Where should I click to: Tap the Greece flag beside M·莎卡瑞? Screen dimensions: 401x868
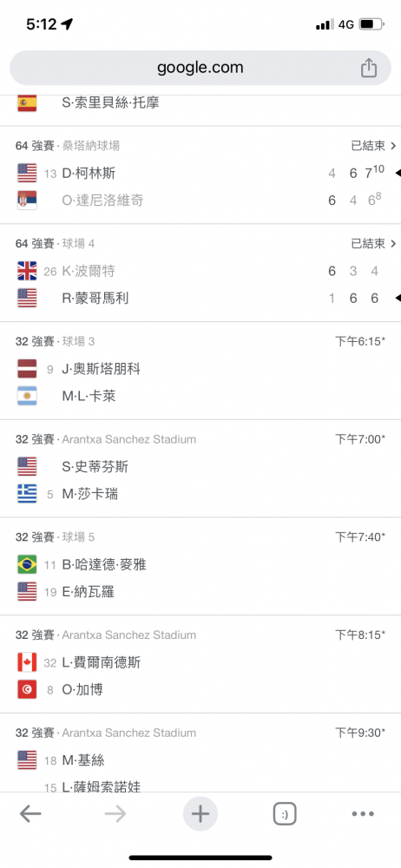pyautogui.click(x=27, y=494)
